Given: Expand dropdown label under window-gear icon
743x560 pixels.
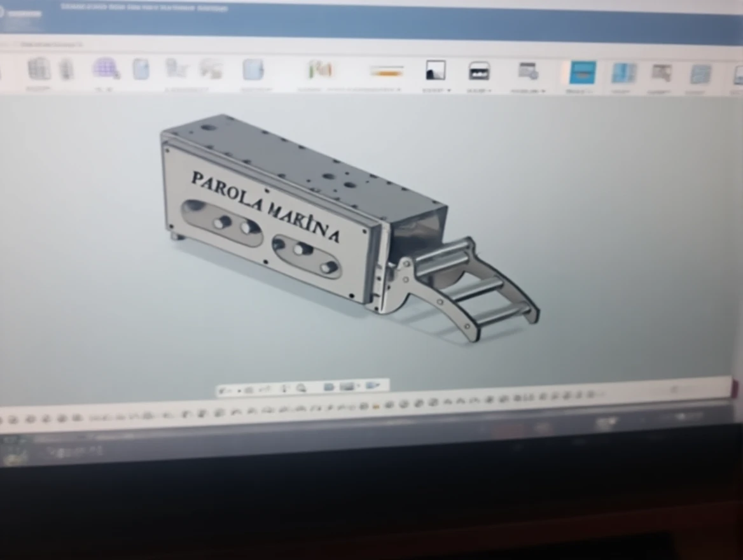Looking at the screenshot, I should click(x=528, y=91).
